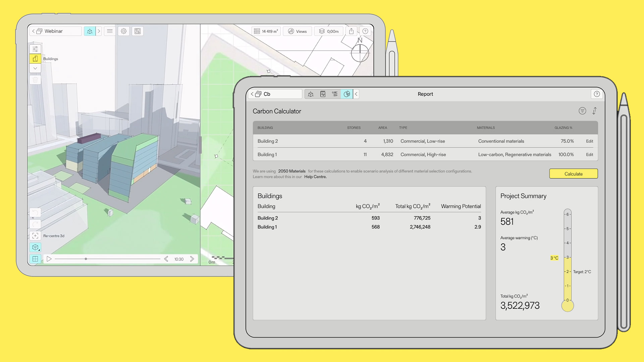This screenshot has width=644, height=362.
Task: Open the Views menu button
Action: click(x=298, y=31)
